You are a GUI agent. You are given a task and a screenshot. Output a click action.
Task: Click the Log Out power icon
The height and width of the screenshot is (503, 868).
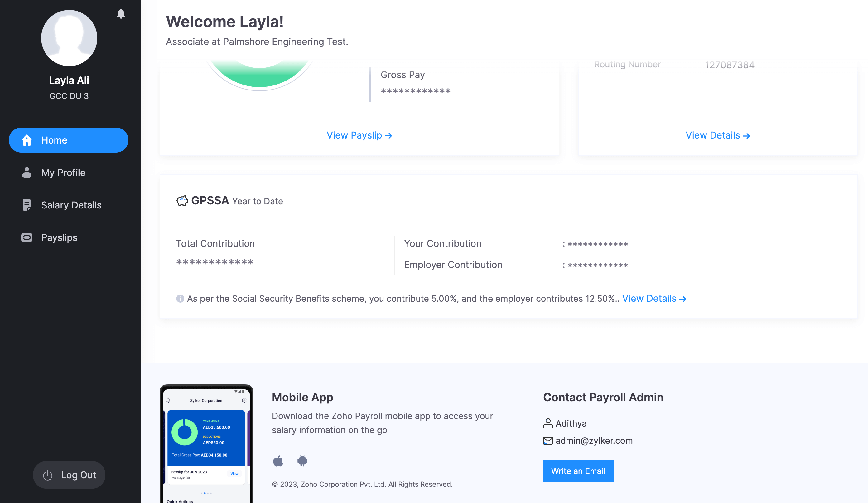[x=48, y=474]
